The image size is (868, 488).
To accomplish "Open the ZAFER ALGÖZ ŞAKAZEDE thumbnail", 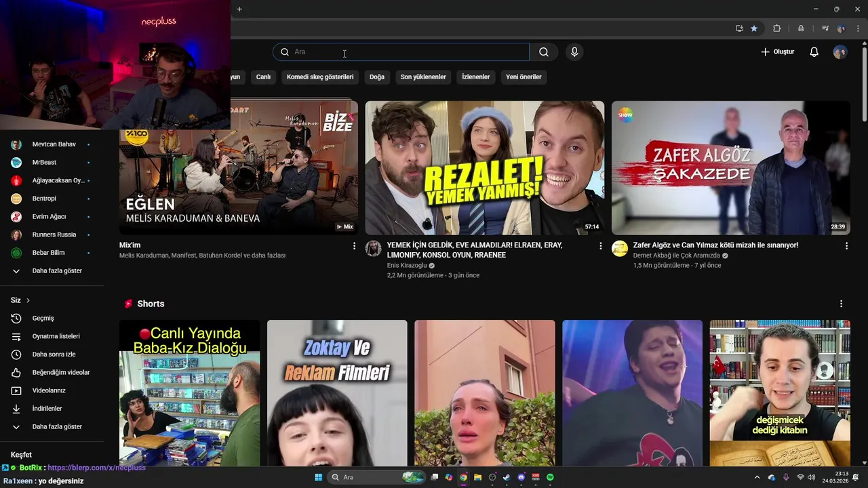I will pyautogui.click(x=731, y=168).
